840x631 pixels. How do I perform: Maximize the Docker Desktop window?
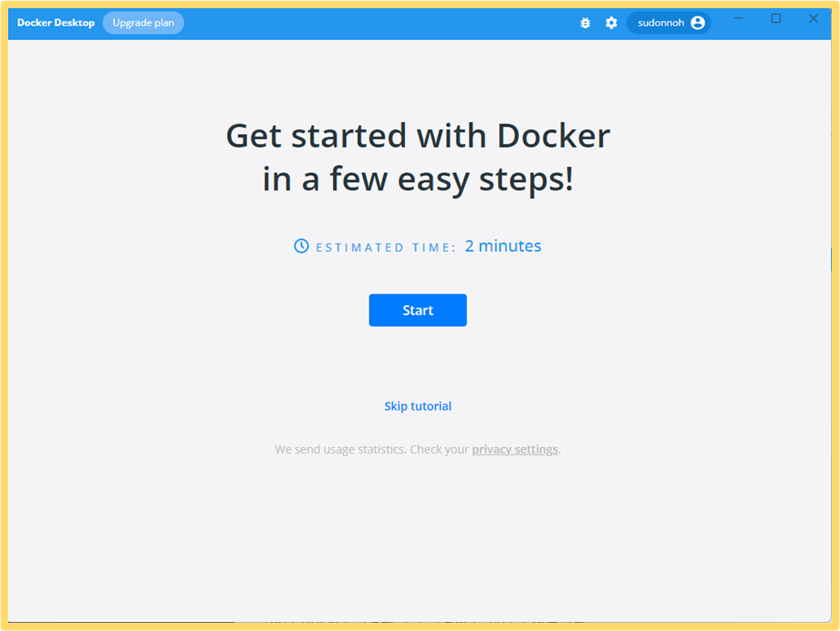[x=776, y=18]
